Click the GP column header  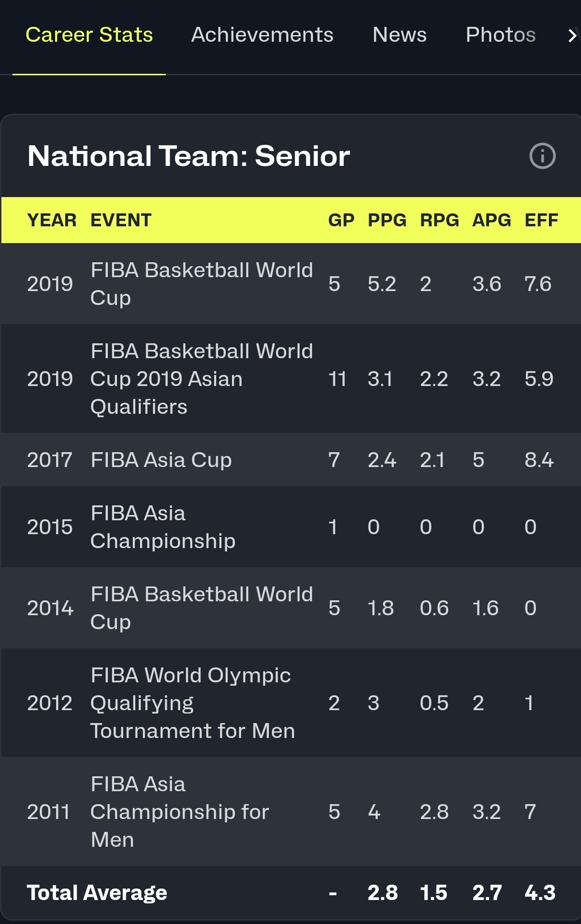click(341, 220)
